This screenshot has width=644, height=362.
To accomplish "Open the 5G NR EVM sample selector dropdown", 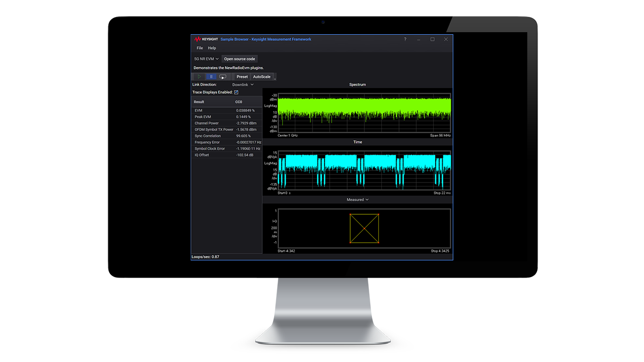I will (x=205, y=59).
